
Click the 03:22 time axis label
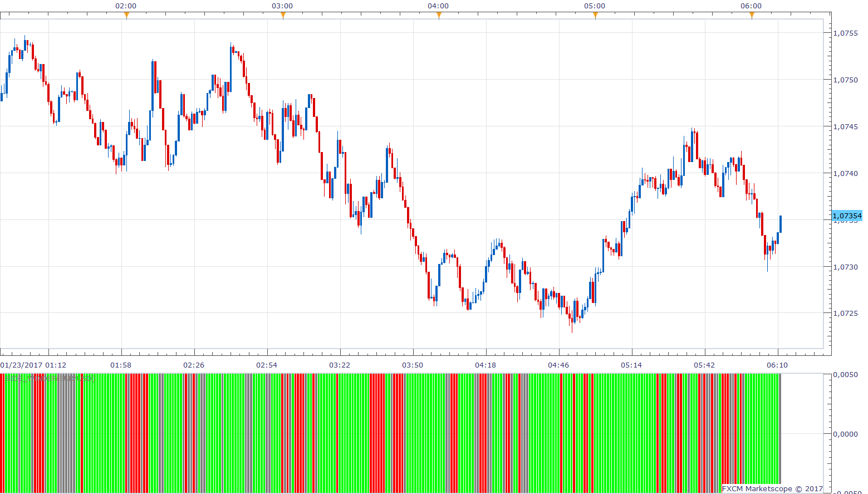pyautogui.click(x=340, y=365)
